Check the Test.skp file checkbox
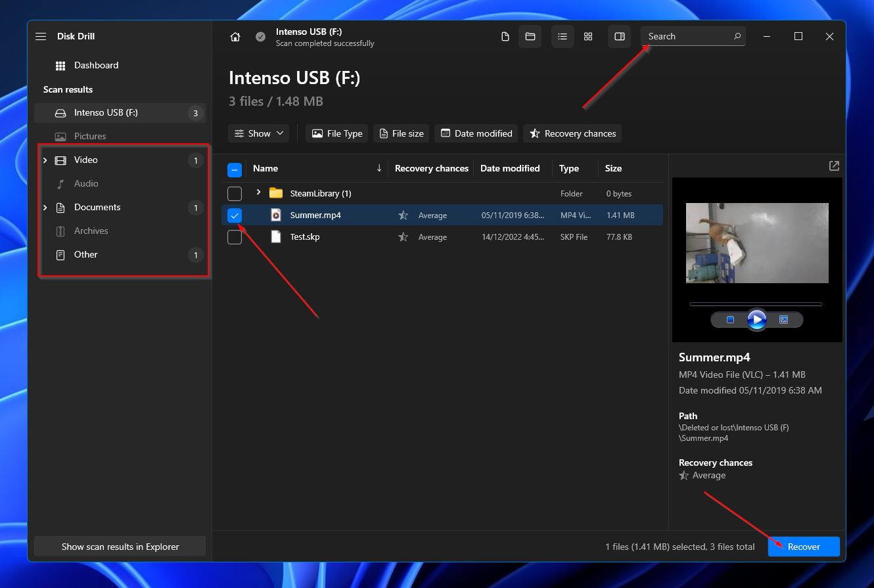874x588 pixels. tap(235, 237)
